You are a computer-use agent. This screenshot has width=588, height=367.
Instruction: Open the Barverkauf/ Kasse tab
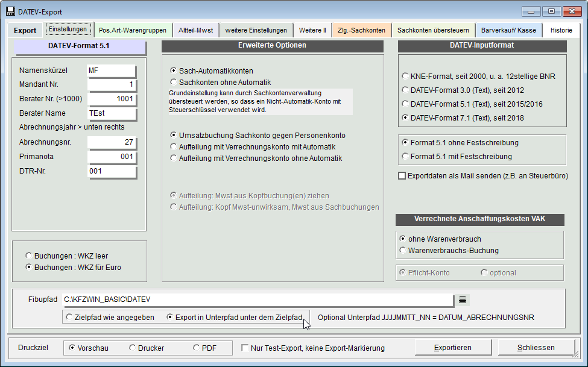click(509, 30)
